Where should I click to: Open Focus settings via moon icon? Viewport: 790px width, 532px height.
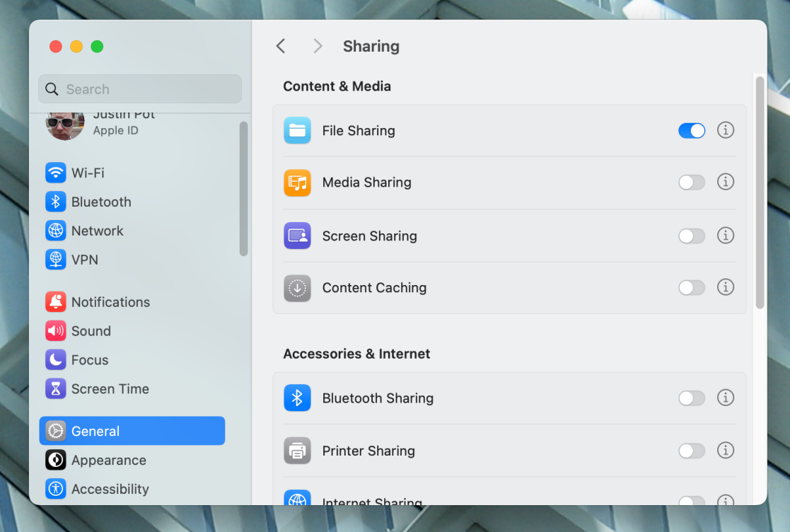(55, 359)
